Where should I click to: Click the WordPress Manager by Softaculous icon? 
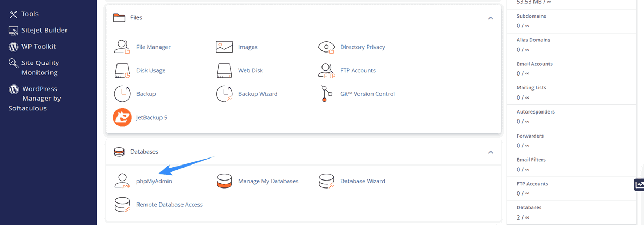(14, 89)
